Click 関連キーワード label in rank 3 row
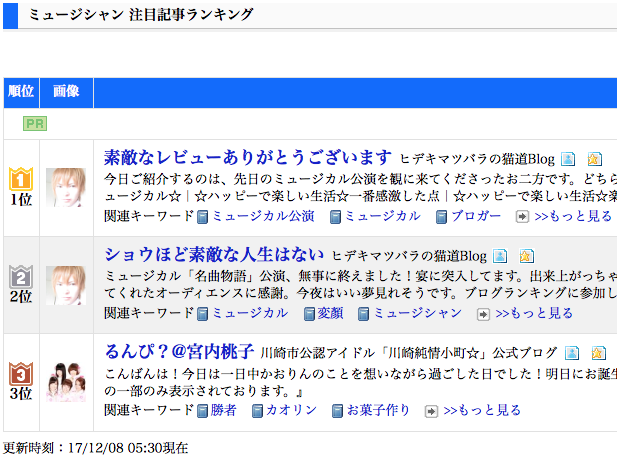 [x=150, y=410]
